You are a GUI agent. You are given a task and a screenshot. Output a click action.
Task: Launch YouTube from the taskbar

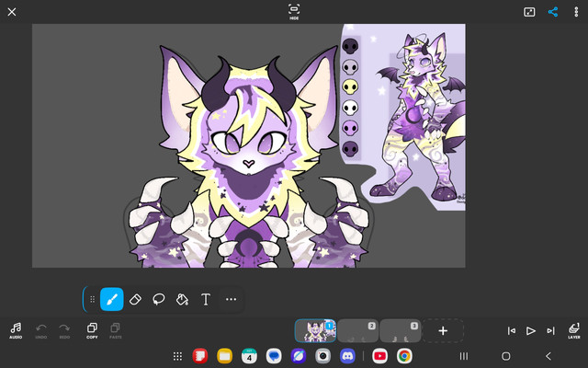tap(379, 356)
